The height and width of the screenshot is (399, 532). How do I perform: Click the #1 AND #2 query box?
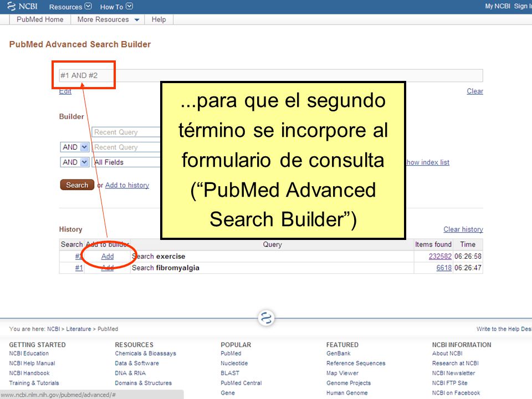coord(271,75)
